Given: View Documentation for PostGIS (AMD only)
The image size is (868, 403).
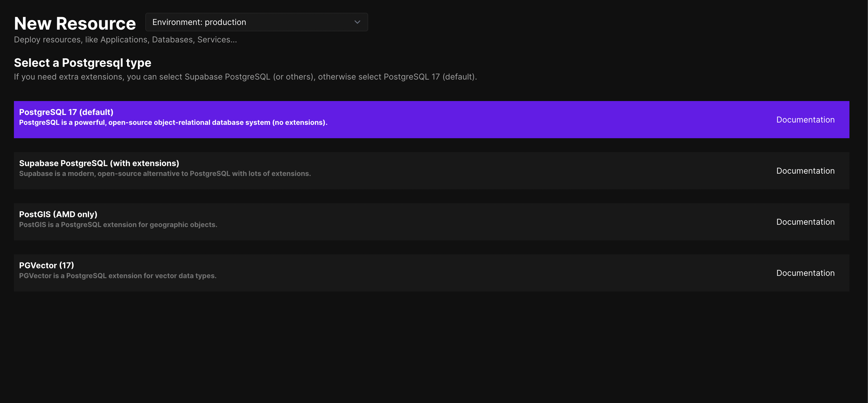Looking at the screenshot, I should tap(805, 222).
